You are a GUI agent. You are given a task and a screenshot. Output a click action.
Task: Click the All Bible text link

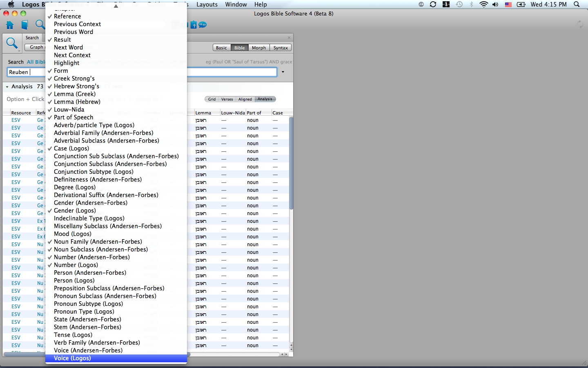36,62
